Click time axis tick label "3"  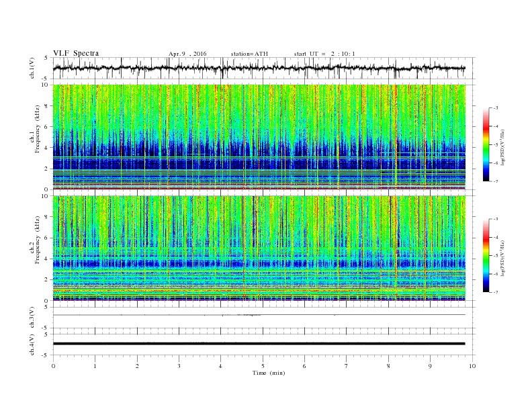tap(179, 366)
